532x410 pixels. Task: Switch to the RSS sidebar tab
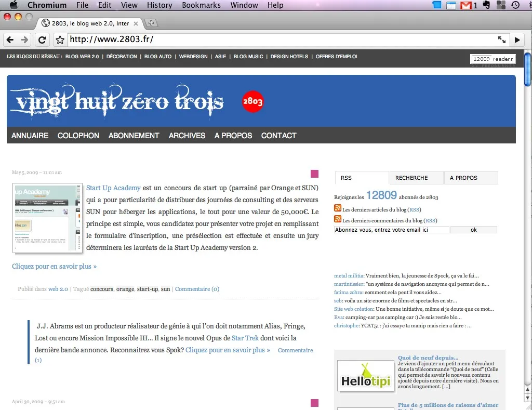[362, 178]
